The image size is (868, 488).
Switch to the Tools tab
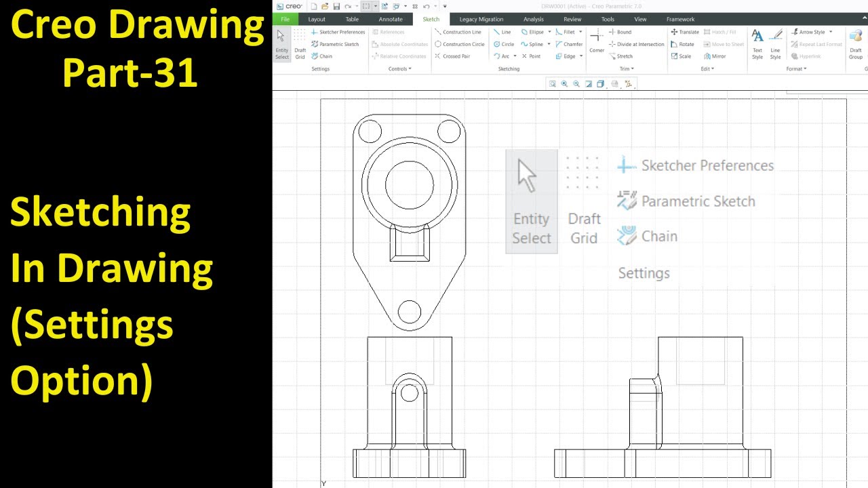(x=608, y=19)
